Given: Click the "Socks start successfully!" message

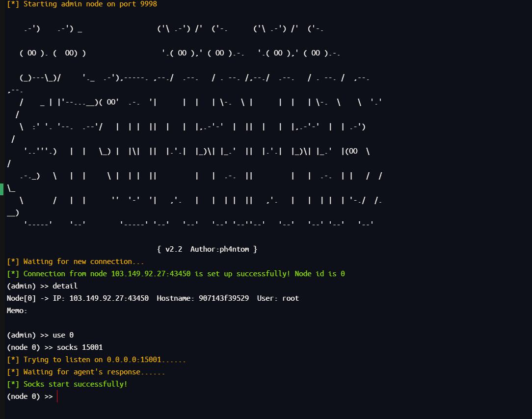Looking at the screenshot, I should click(75, 384).
